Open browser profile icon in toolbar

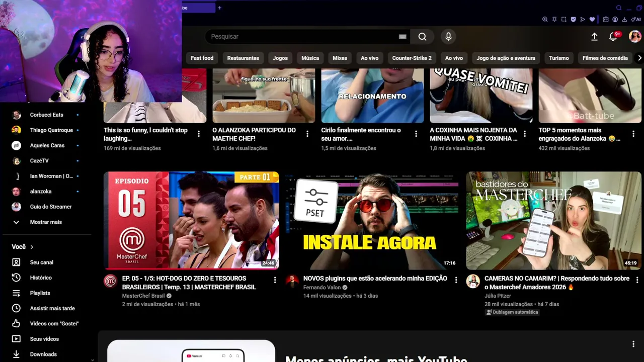click(615, 20)
